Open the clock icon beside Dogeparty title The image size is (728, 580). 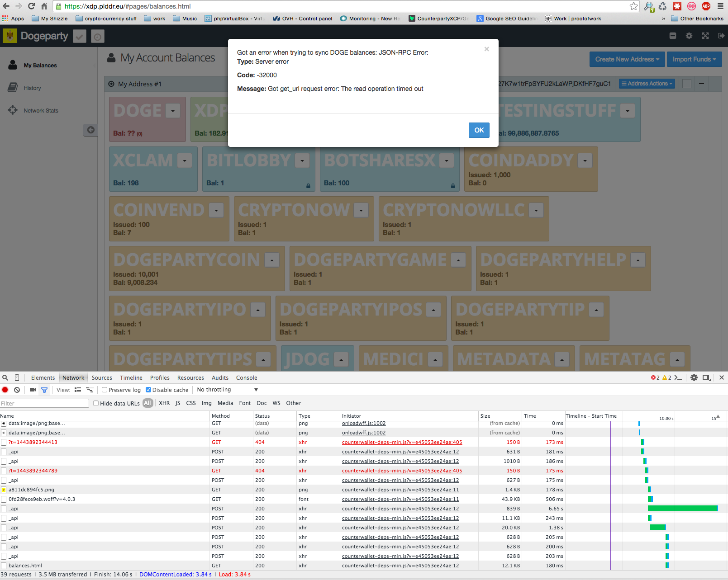[98, 37]
